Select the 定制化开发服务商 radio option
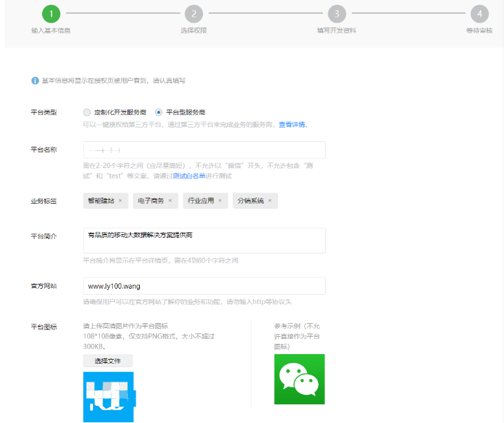Screen dimensions: 504x423 [x=87, y=112]
